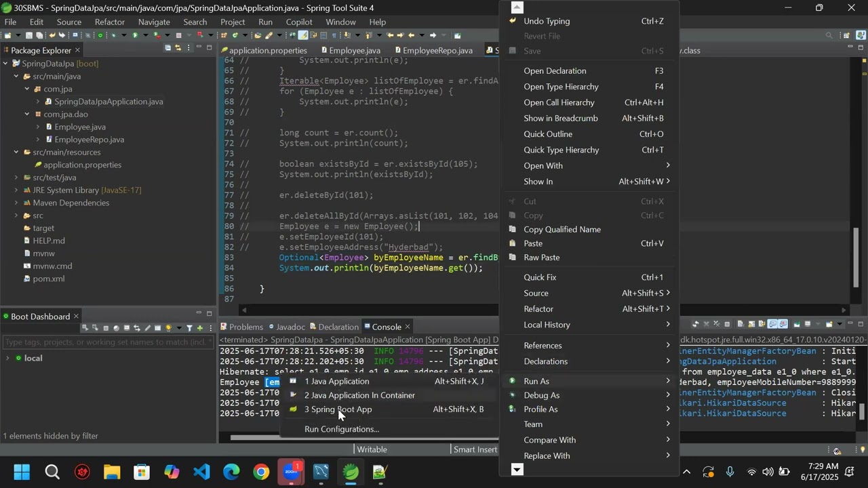Viewport: 868px width, 488px height.
Task: Open the Navigate menu
Action: tap(154, 22)
